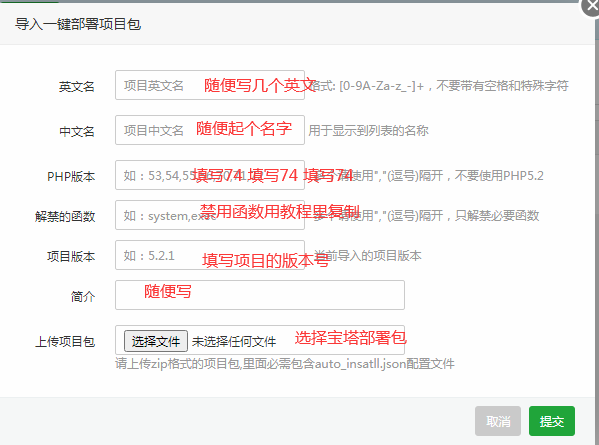Image resolution: width=599 pixels, height=445 pixels.
Task: Click the 只解禁必要函数 hint text
Action: (497, 216)
